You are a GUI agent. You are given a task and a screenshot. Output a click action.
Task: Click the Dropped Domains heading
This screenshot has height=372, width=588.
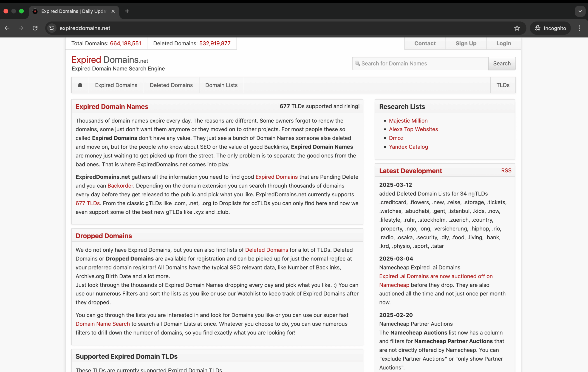tap(104, 236)
